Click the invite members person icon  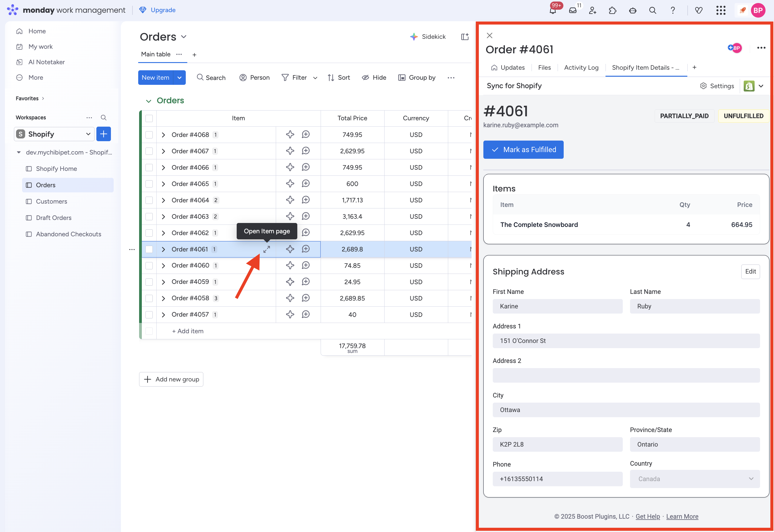coord(593,10)
